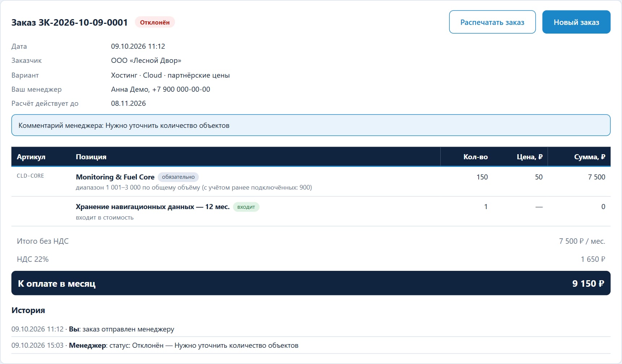Click quantity '150' in Monitoring row
The width and height of the screenshot is (622, 364).
[482, 177]
